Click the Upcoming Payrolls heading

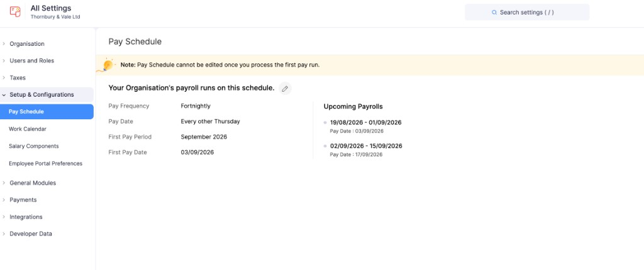pos(353,106)
